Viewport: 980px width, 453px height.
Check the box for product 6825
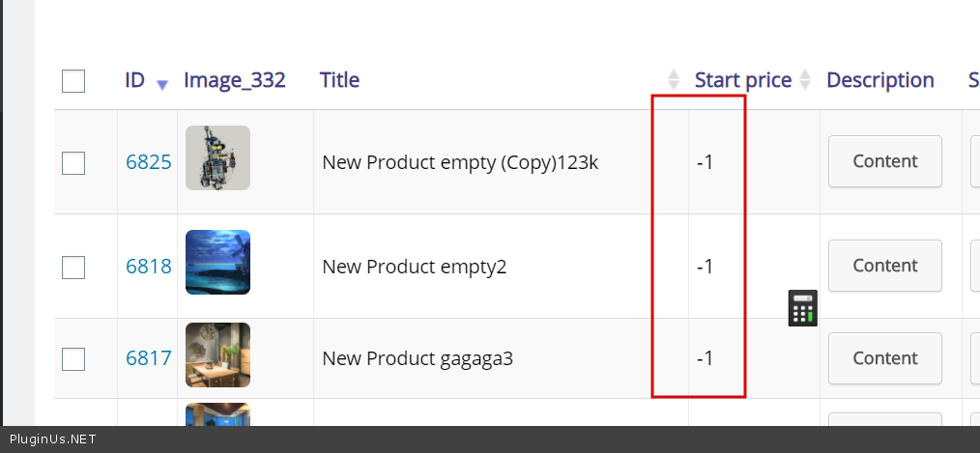[73, 162]
